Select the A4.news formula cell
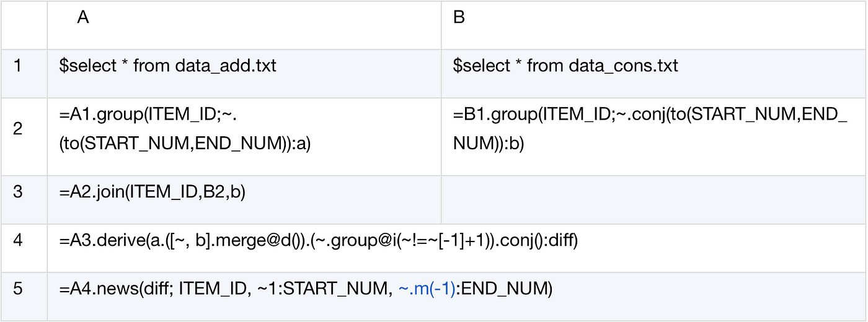Screen dimensions: 868x322 tap(457, 296)
